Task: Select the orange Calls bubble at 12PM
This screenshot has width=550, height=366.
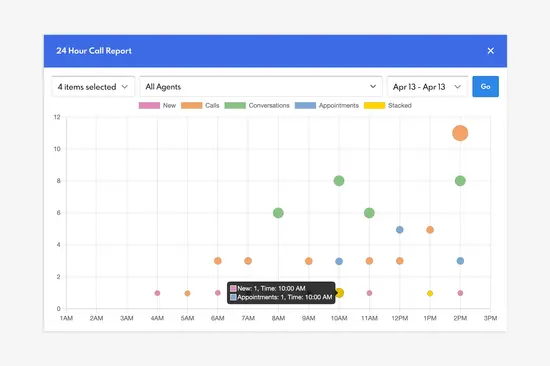Action: [x=400, y=261]
